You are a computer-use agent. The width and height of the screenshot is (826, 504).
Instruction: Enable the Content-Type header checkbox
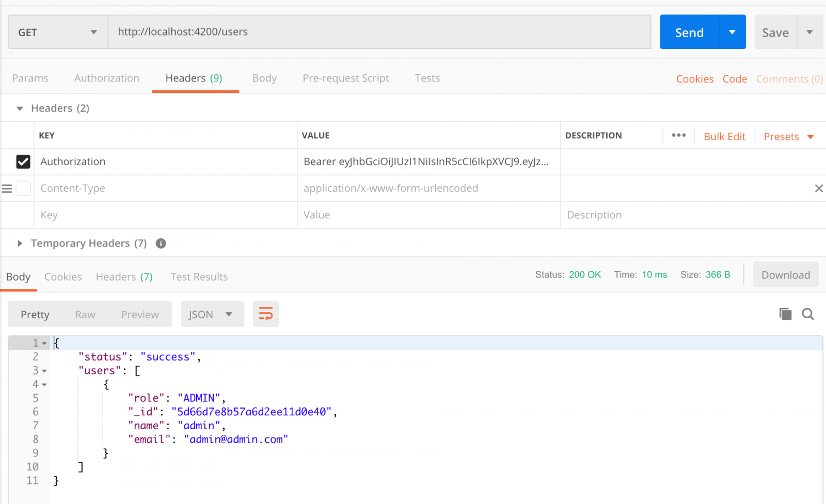[23, 188]
